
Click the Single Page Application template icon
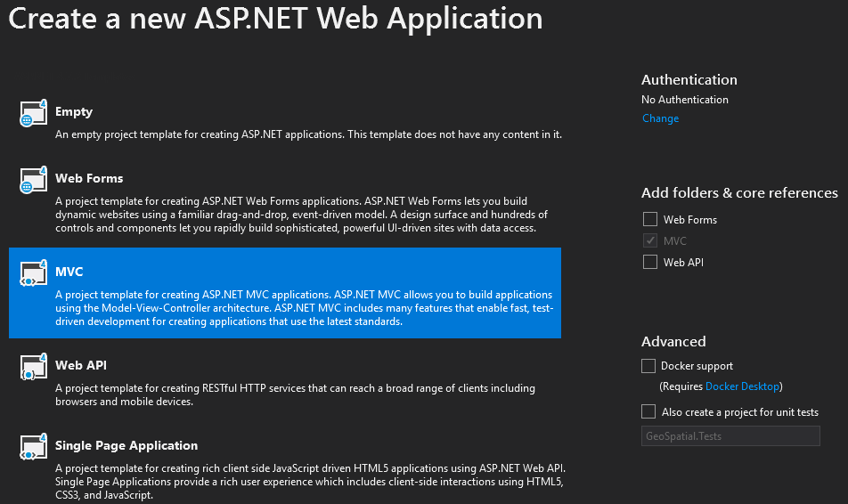[34, 447]
